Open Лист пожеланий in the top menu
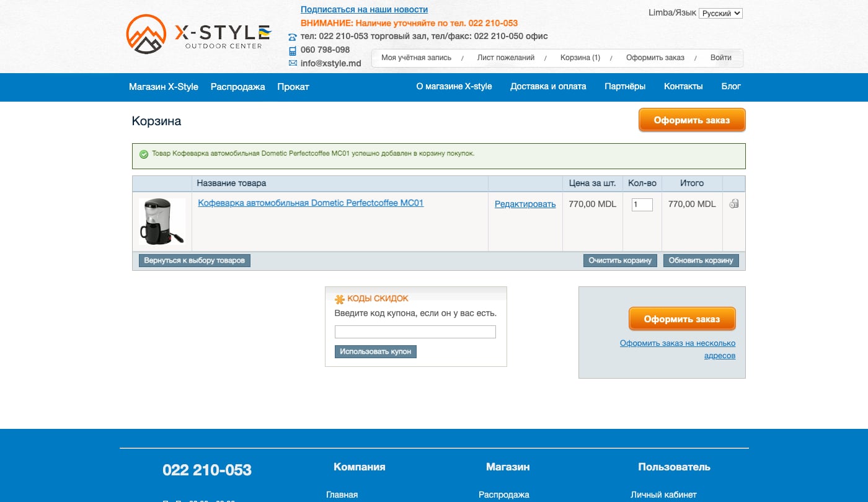The height and width of the screenshot is (502, 868). 506,58
